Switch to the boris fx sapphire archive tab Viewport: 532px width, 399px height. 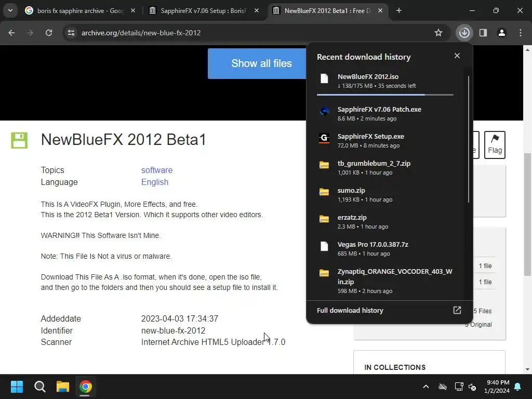[x=80, y=11]
